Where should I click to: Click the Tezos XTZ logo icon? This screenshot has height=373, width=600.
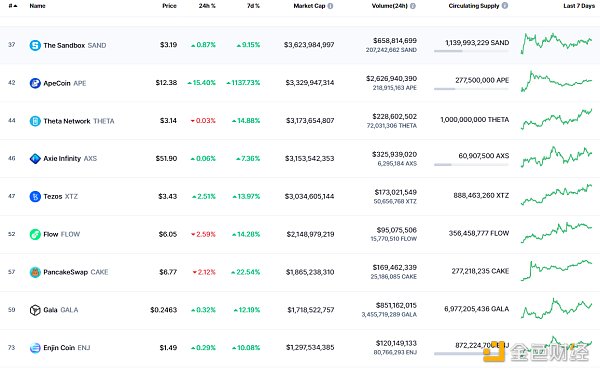pyautogui.click(x=35, y=197)
